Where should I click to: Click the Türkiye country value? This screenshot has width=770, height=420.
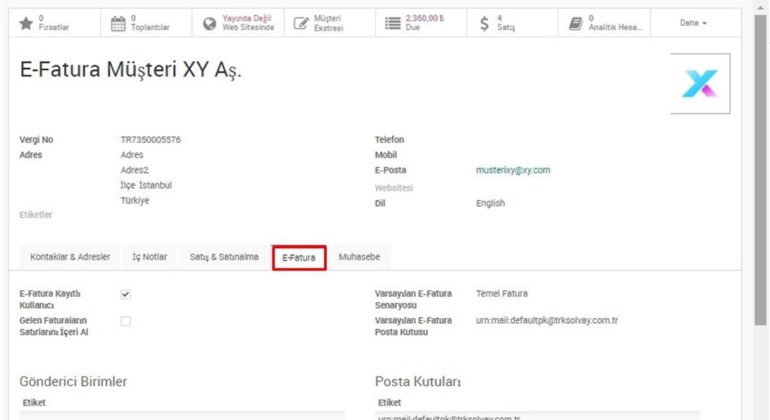point(135,200)
